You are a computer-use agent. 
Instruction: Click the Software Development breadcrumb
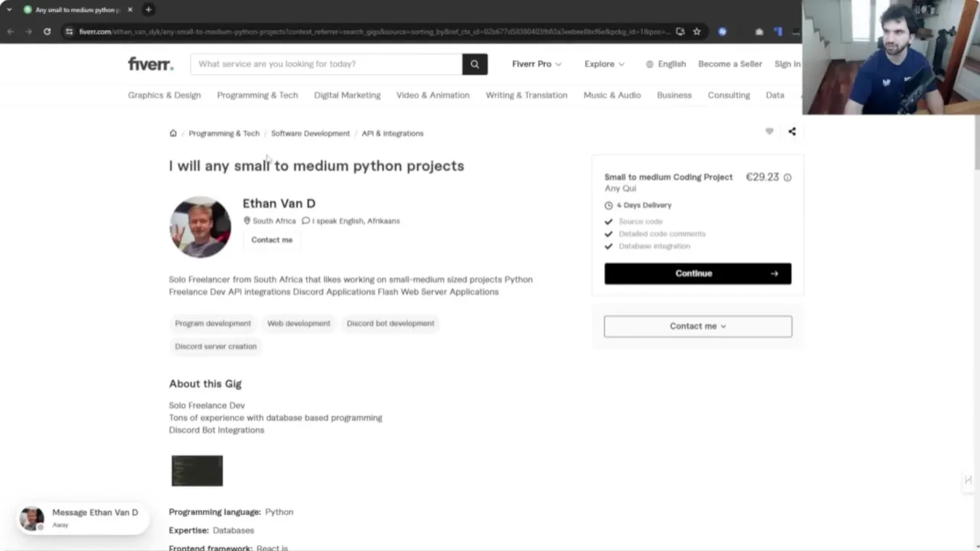point(310,133)
